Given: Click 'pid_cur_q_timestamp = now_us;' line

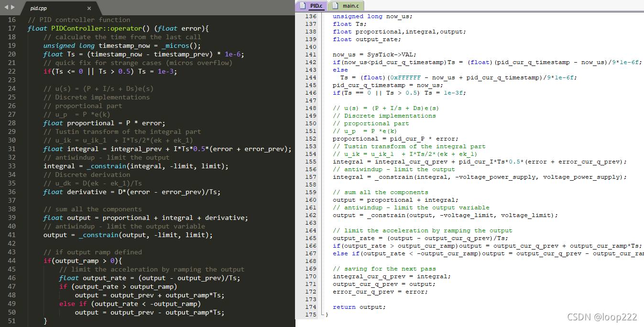Looking at the screenshot, I should point(388,85).
